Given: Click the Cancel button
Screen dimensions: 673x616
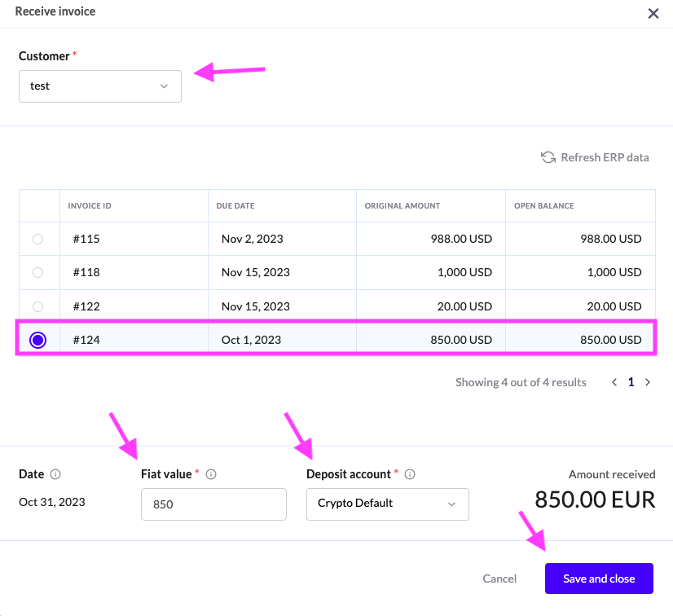Looking at the screenshot, I should [499, 579].
